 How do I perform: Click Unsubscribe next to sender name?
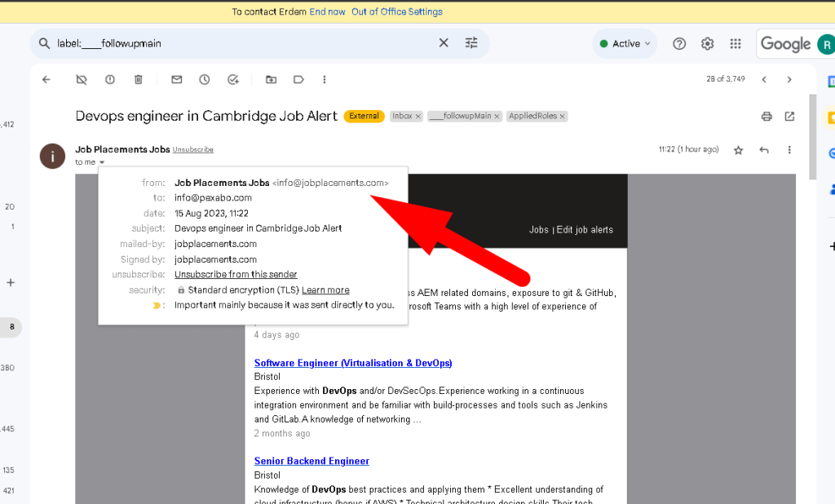pyautogui.click(x=192, y=150)
